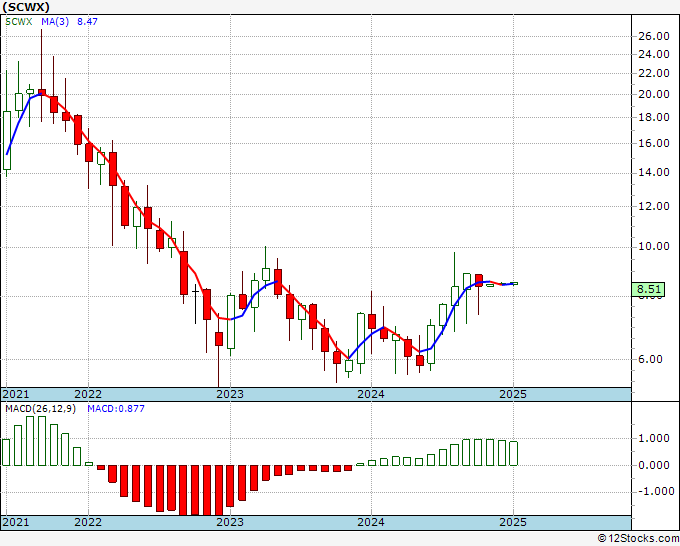Click 2022 on the price chart timeline
This screenshot has height=546, width=680.
[x=88, y=394]
